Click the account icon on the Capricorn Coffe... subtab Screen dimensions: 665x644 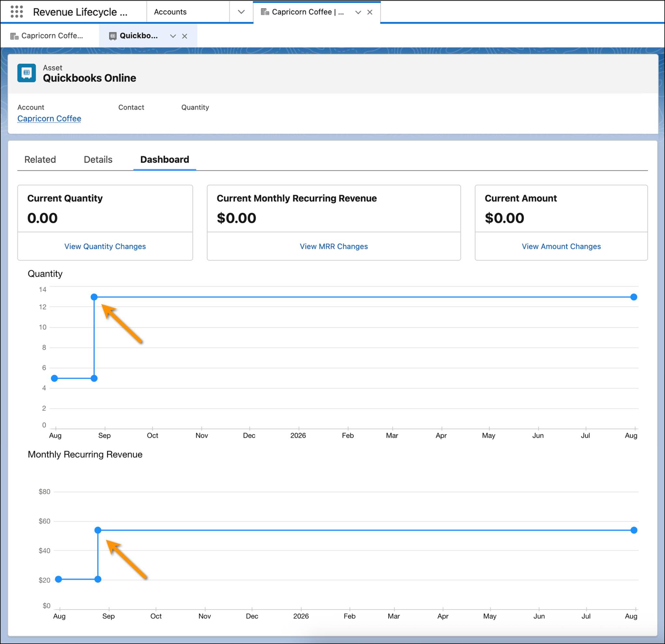pyautogui.click(x=14, y=36)
